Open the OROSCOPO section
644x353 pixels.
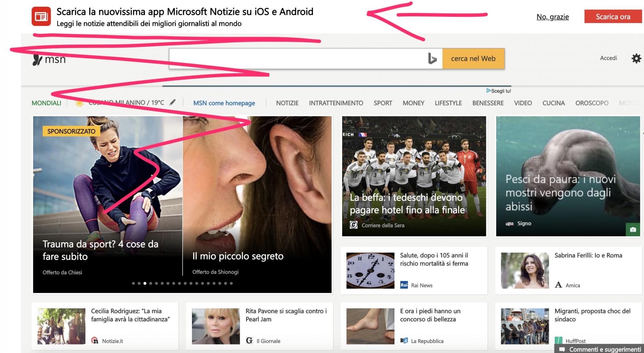592,103
